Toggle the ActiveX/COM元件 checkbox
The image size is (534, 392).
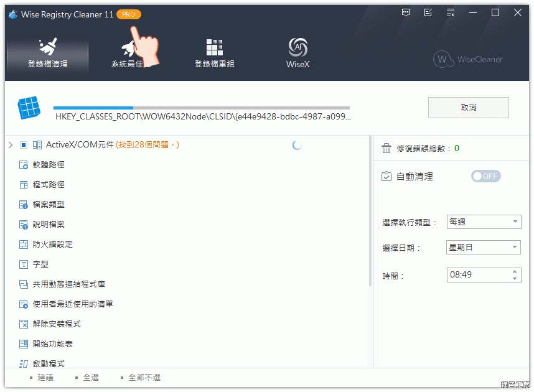[24, 145]
